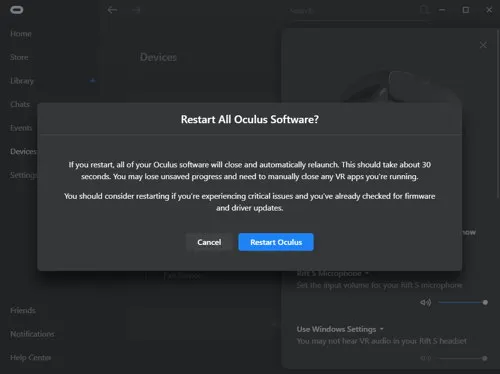
Task: Click the back arrow icon
Action: [x=112, y=10]
